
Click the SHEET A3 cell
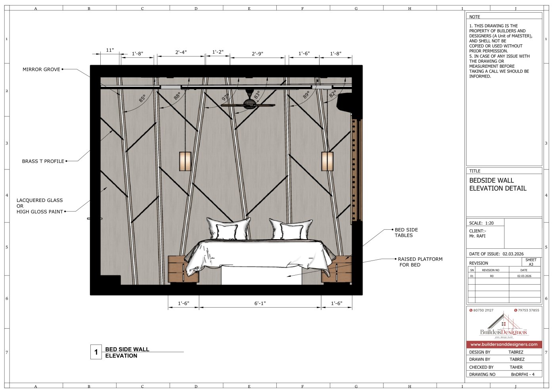point(531,262)
